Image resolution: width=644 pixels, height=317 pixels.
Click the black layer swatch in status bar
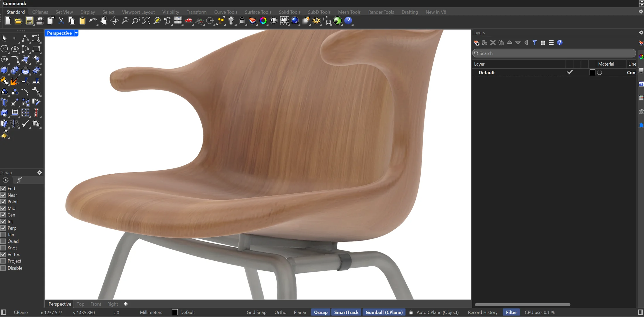(x=175, y=312)
